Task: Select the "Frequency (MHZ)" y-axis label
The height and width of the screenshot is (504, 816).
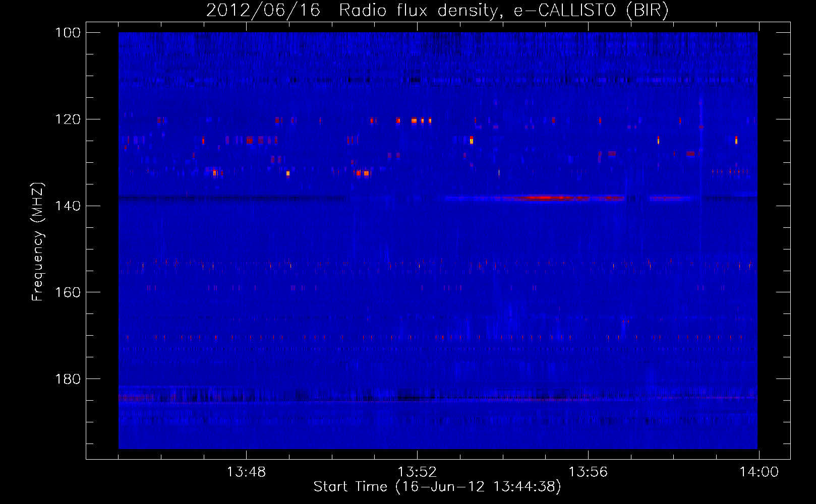Action: [38, 241]
